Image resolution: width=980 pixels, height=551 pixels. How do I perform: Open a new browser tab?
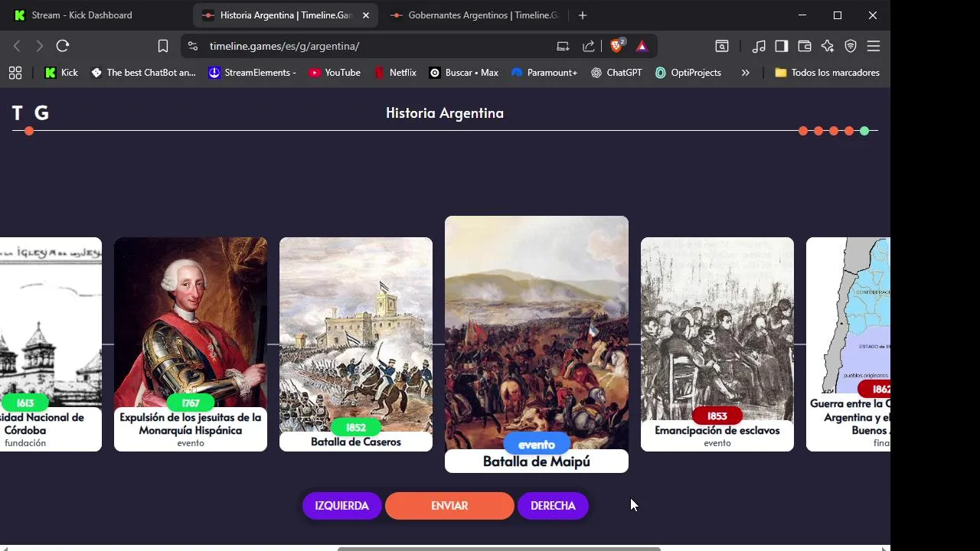coord(583,15)
